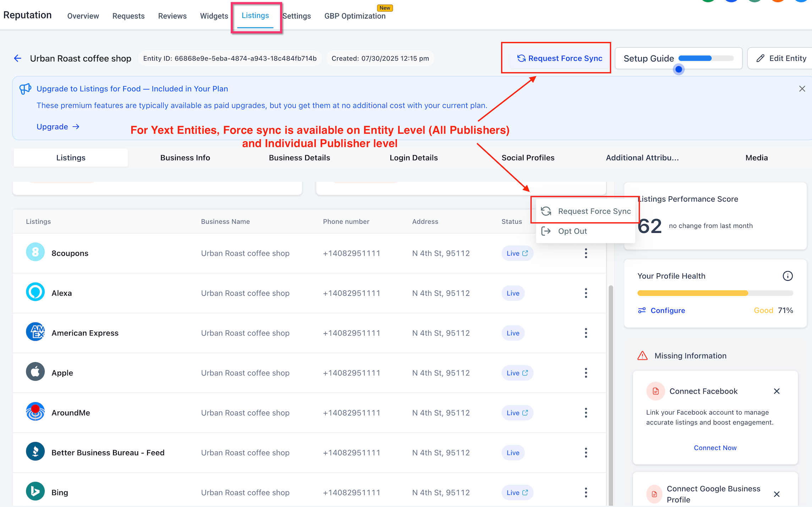Click the Bing publisher logo

click(35, 491)
